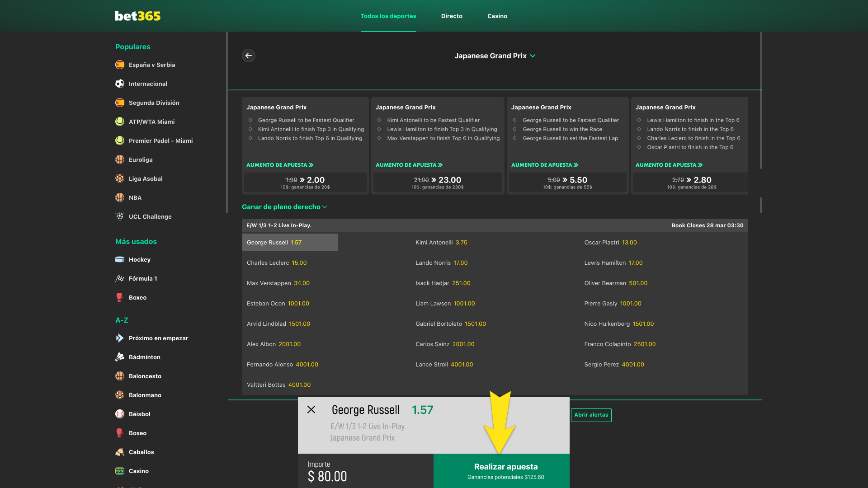Edit the Importe stake amount field
This screenshot has height=488, width=868.
click(x=366, y=471)
